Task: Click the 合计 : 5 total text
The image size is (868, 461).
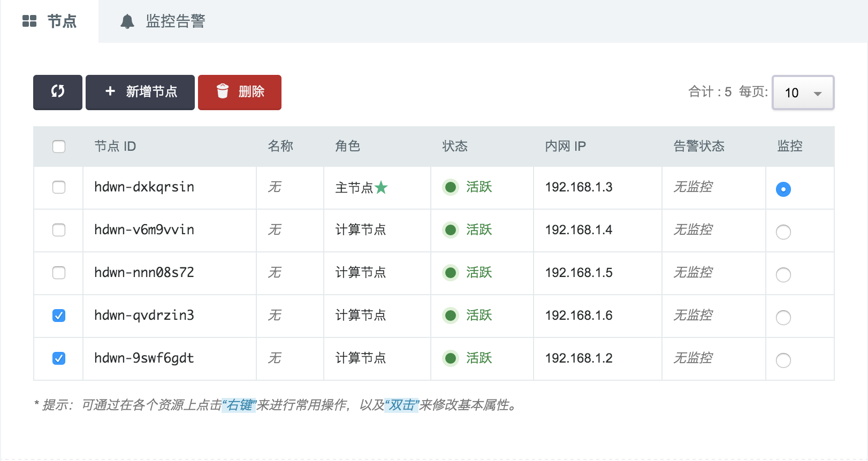Action: (710, 92)
